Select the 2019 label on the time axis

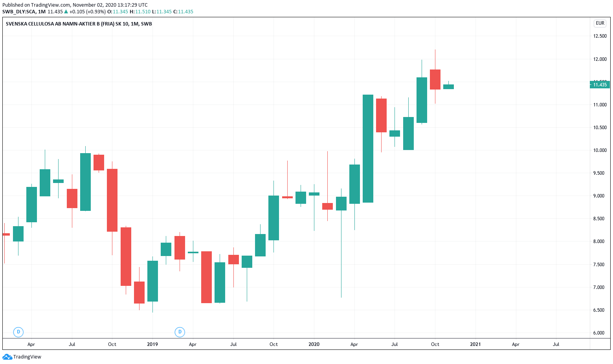152,344
